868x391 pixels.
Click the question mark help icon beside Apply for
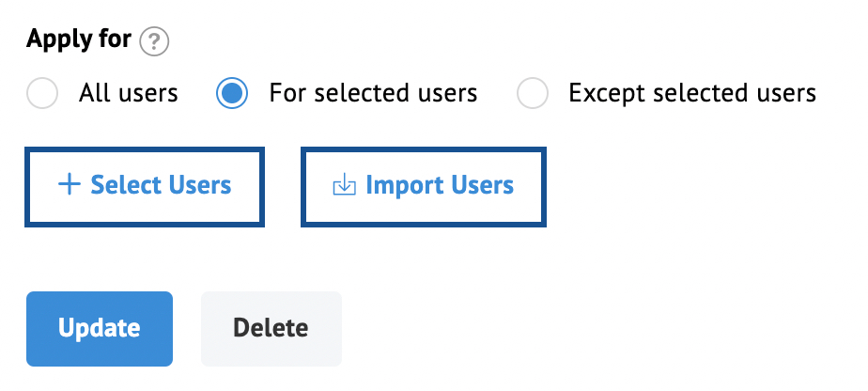(154, 42)
